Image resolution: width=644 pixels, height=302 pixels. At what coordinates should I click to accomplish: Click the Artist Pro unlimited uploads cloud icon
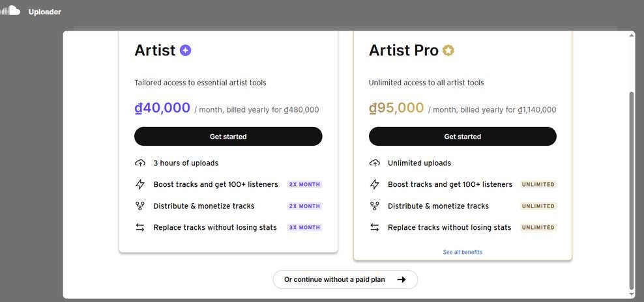pos(374,163)
